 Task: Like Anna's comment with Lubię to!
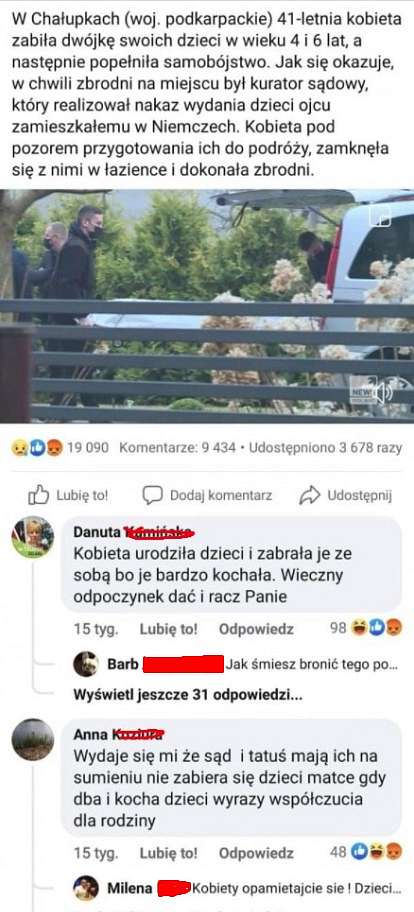point(169,853)
